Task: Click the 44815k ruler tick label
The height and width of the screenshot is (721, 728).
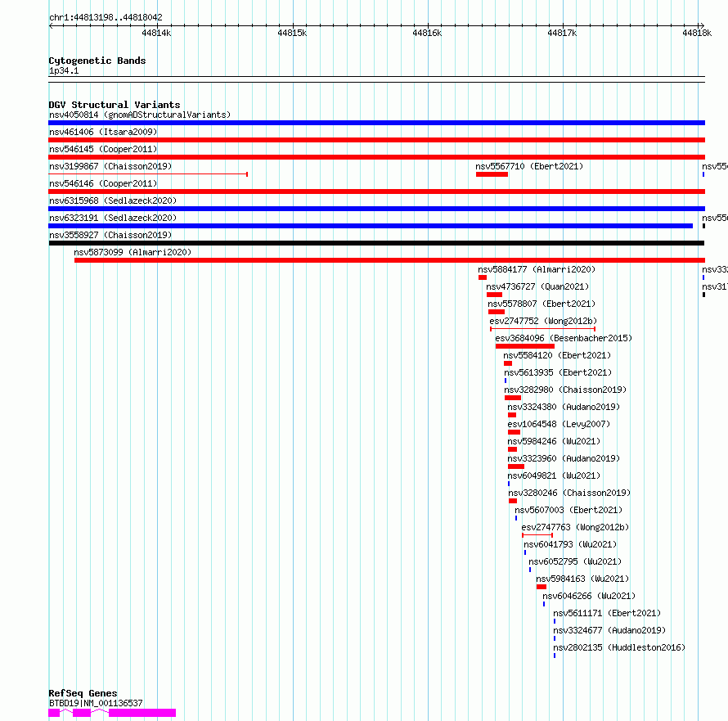Action: (x=291, y=33)
